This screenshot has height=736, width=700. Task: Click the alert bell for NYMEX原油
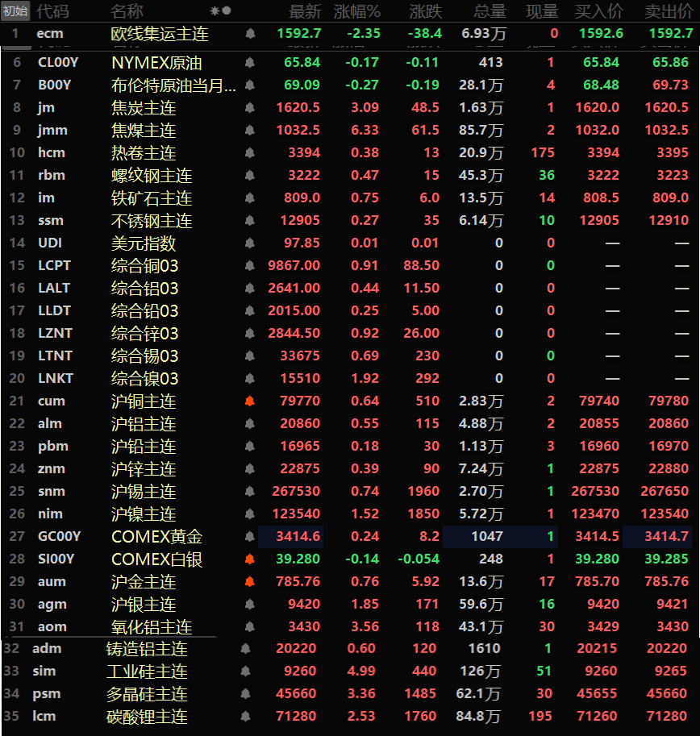click(x=250, y=63)
